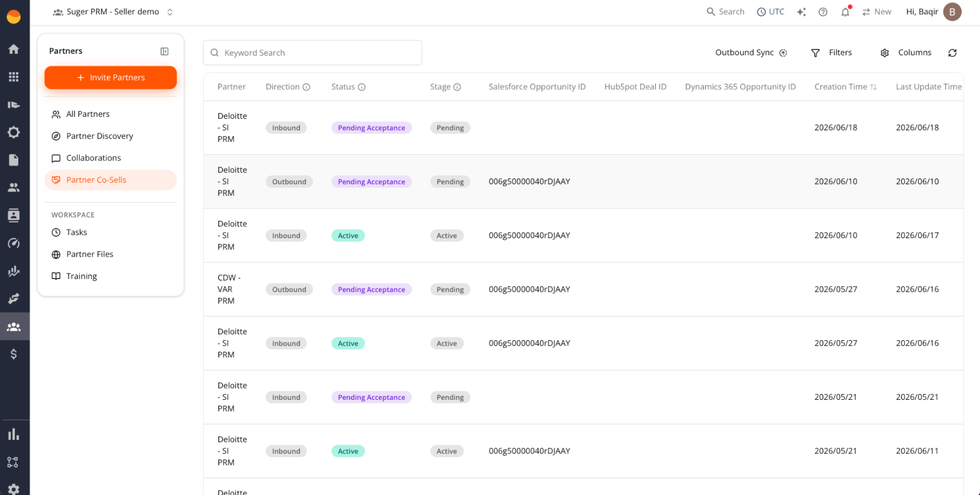Open the hexagon settings icon in sidebar
The width and height of the screenshot is (980, 495).
point(14,132)
